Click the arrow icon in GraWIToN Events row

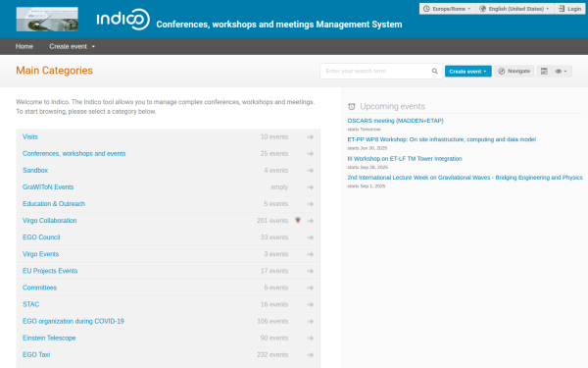pos(310,187)
